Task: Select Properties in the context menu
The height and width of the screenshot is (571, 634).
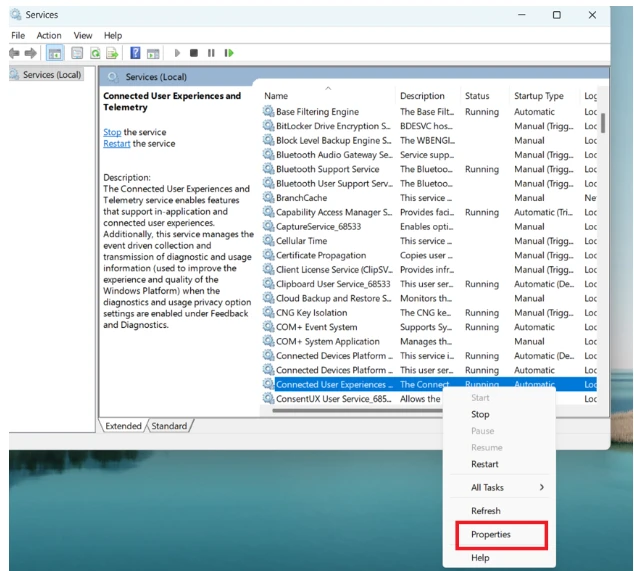Action: (501, 535)
